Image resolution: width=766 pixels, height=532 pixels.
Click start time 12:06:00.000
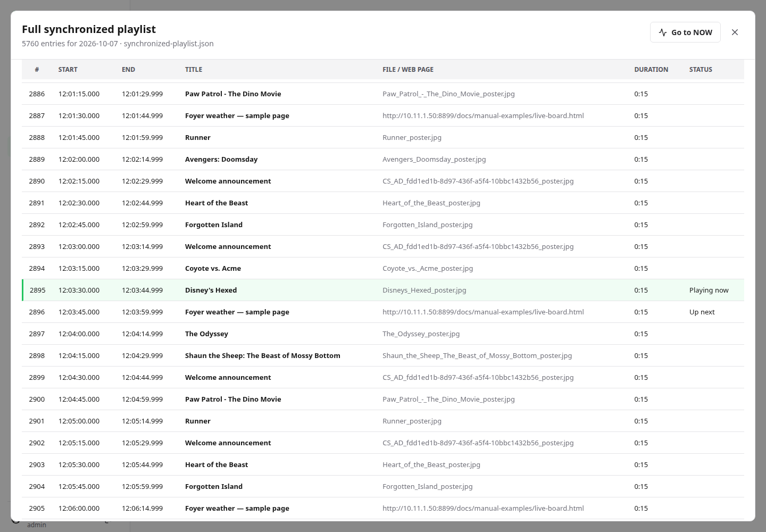click(79, 509)
